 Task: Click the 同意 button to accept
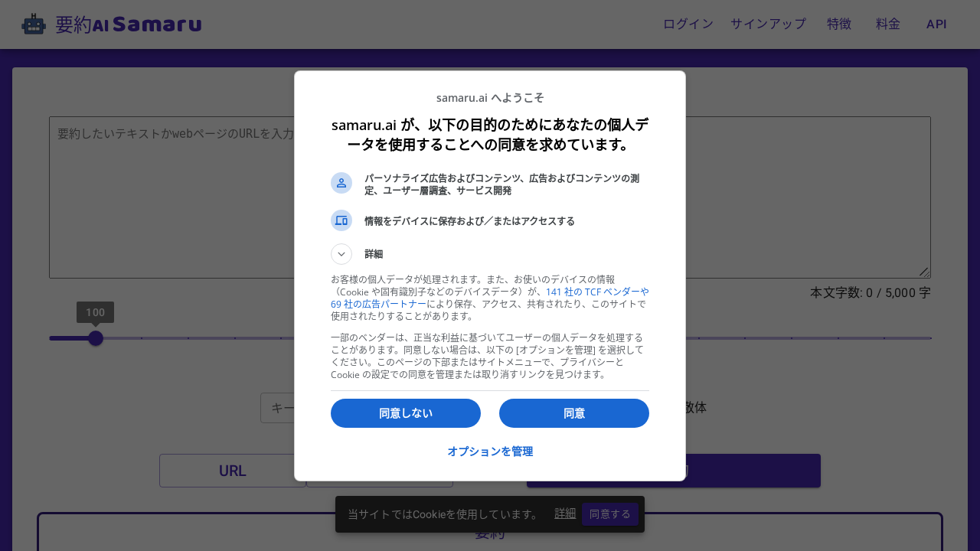pos(573,413)
